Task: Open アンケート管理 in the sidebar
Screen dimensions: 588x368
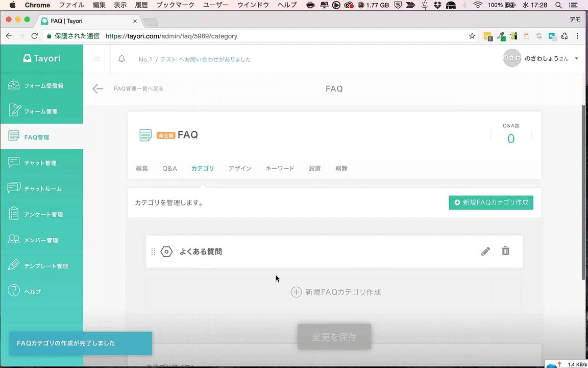Action: tap(41, 215)
